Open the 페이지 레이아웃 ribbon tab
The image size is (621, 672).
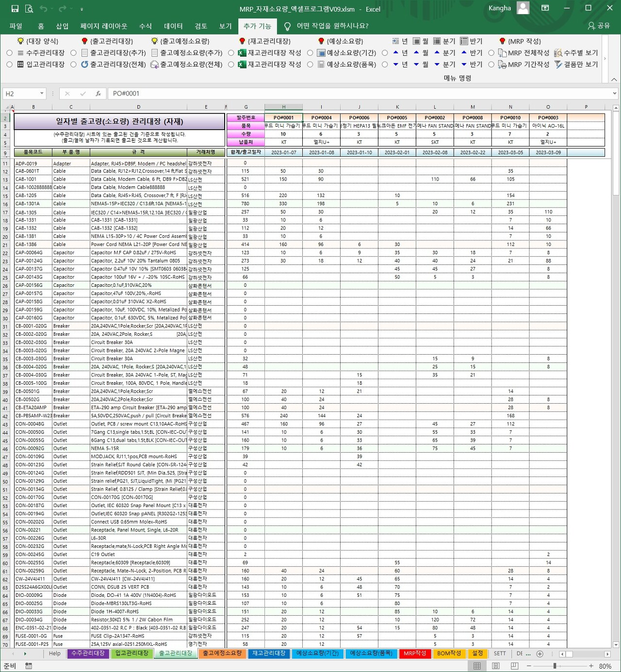click(x=104, y=26)
